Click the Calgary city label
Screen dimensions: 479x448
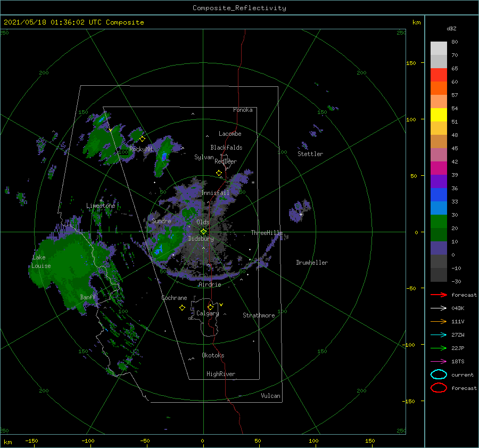click(x=208, y=313)
